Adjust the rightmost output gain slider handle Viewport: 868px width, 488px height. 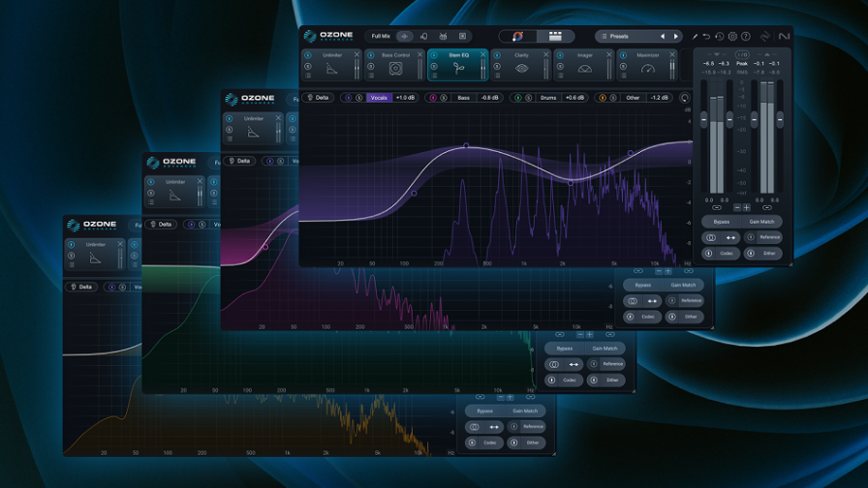pyautogui.click(x=780, y=119)
